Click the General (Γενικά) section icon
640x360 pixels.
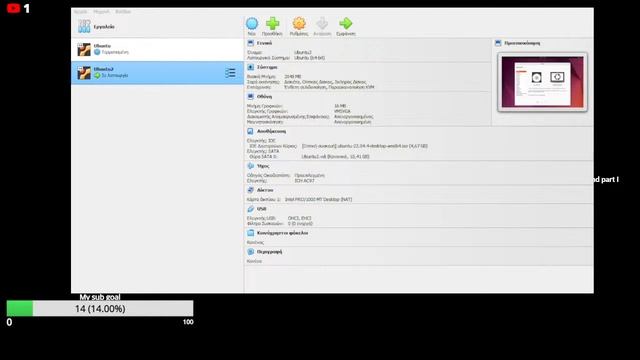(x=251, y=43)
